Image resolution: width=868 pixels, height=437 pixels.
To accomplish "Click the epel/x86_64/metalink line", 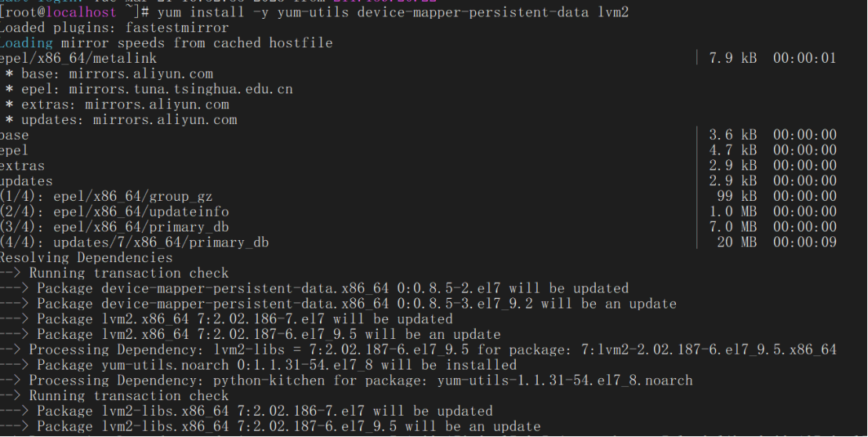I will tap(78, 58).
